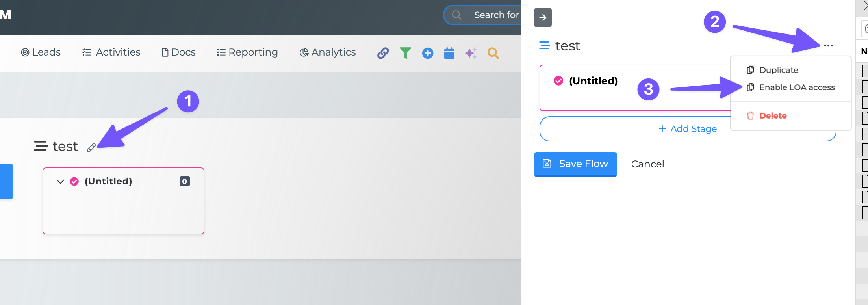Screen dimensions: 868x305
Task: Click the Search for input field
Action: 495,15
